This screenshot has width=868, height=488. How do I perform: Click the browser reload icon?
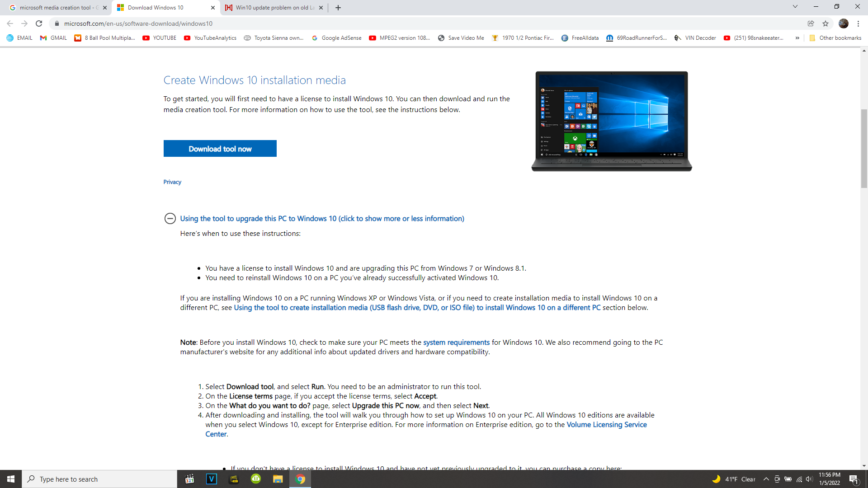(x=39, y=23)
